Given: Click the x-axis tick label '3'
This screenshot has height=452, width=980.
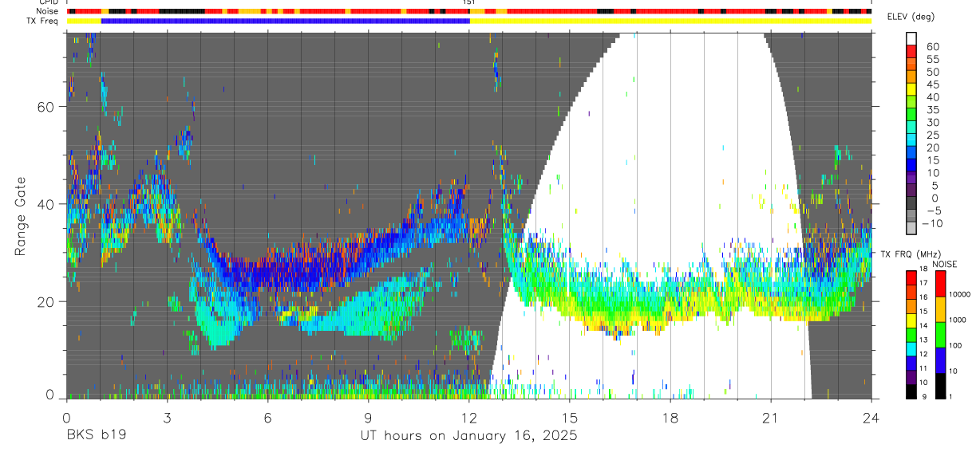Looking at the screenshot, I should click(x=167, y=418).
